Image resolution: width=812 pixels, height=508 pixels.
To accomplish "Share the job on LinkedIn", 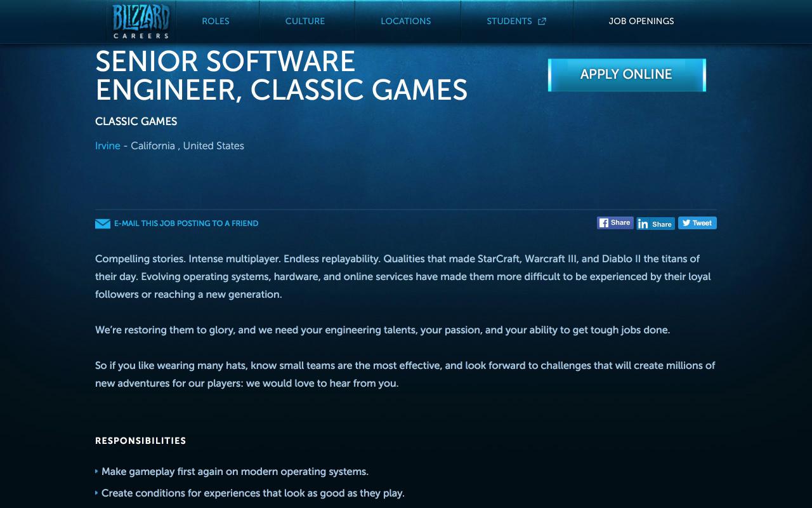I will [656, 224].
